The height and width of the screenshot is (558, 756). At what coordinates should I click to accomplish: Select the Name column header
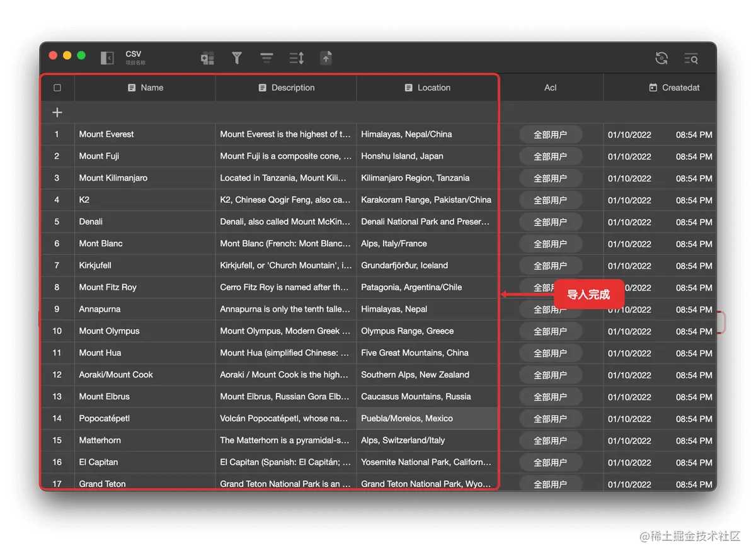145,88
